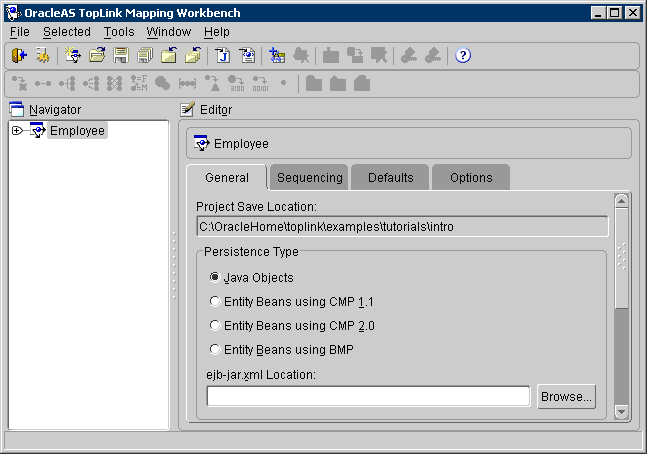Expand the Employee project tree node

pyautogui.click(x=17, y=131)
